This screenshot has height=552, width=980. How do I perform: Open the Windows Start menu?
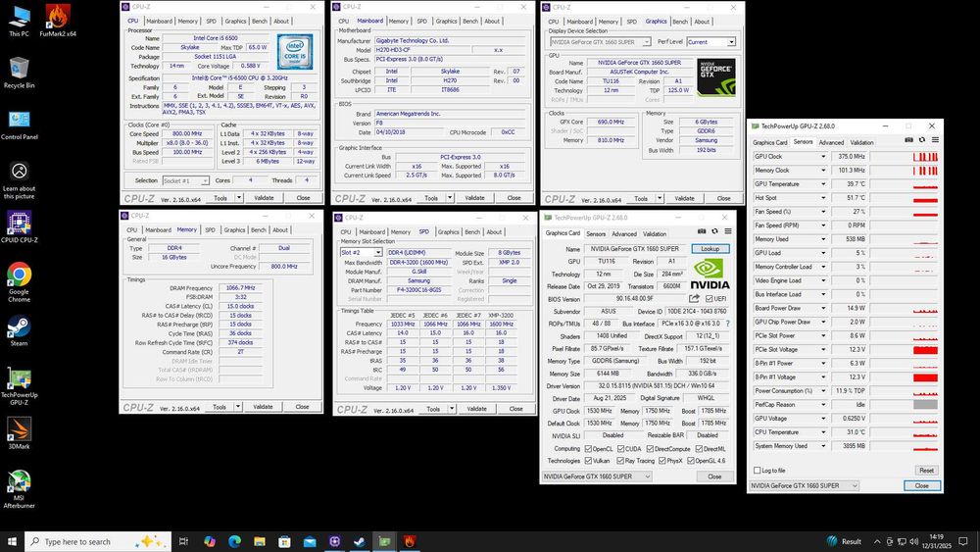tap(12, 541)
